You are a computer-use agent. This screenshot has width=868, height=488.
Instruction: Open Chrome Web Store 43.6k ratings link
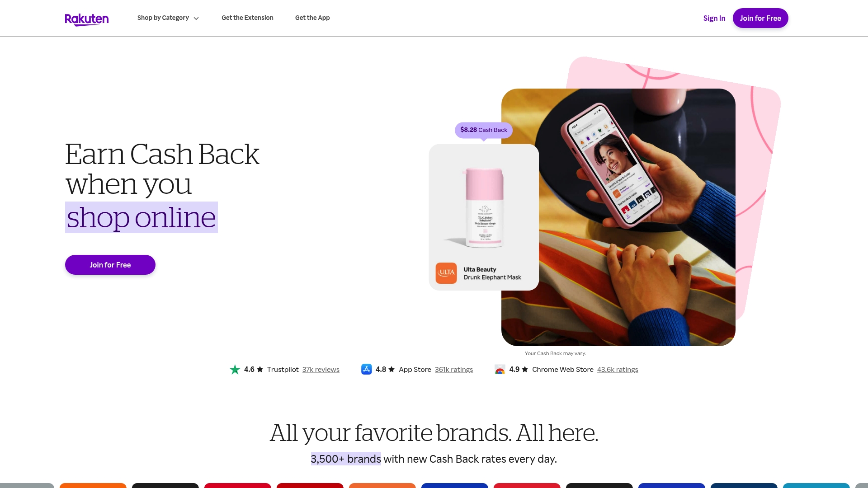(x=618, y=370)
